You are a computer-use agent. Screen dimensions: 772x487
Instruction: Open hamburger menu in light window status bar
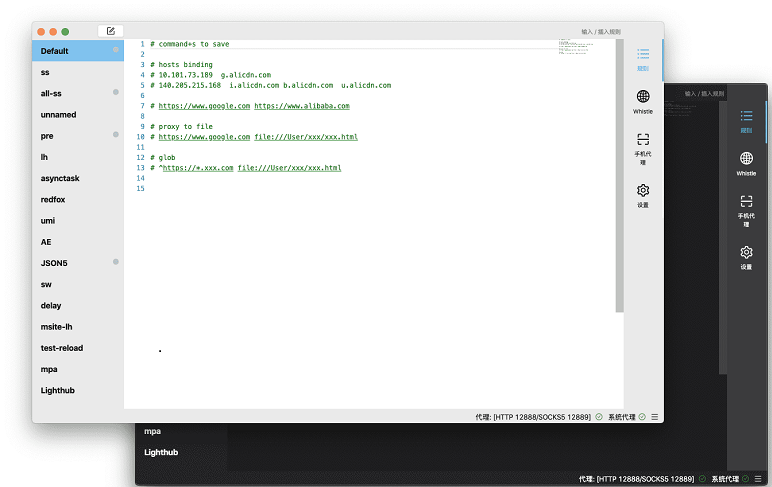(x=654, y=416)
